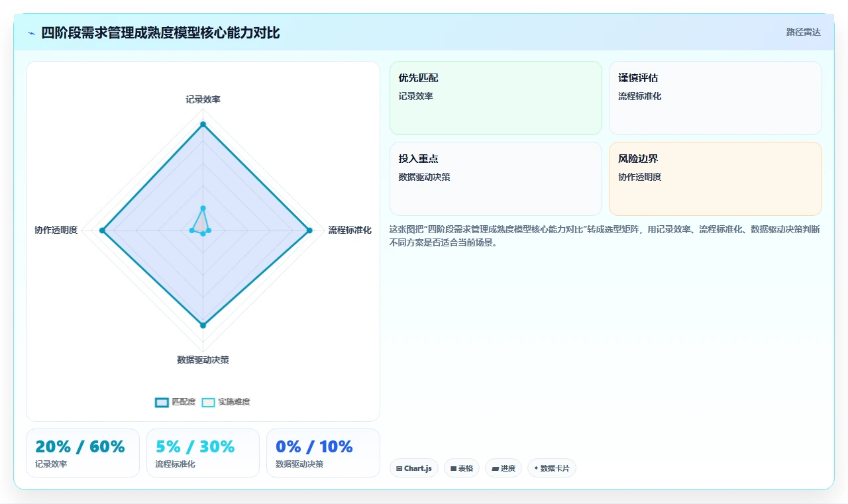Click the 匹配度 legend color box
Viewport: 848px width, 504px height.
pyautogui.click(x=162, y=402)
